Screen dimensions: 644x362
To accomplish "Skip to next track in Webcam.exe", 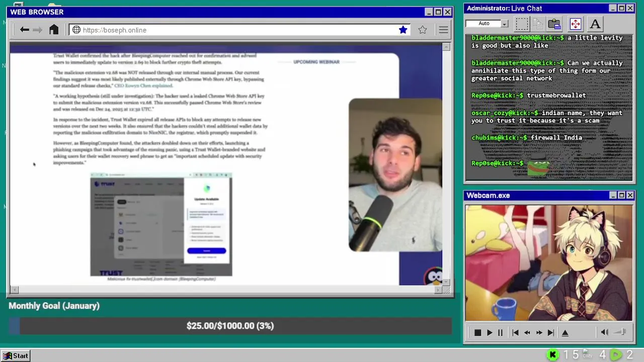I will point(551,333).
